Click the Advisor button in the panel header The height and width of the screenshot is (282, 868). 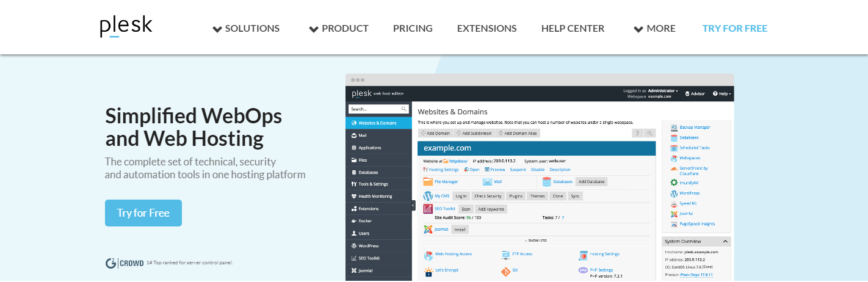click(695, 93)
